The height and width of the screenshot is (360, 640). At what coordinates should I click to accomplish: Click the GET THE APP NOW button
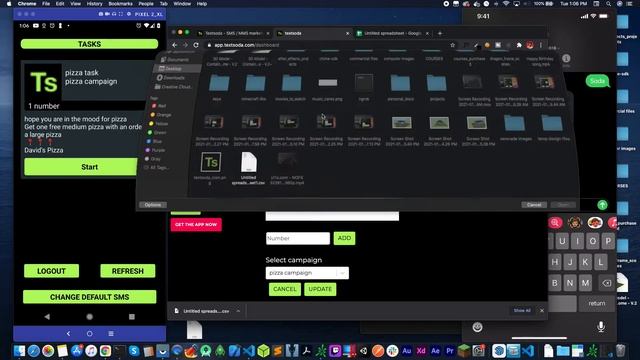pos(196,224)
